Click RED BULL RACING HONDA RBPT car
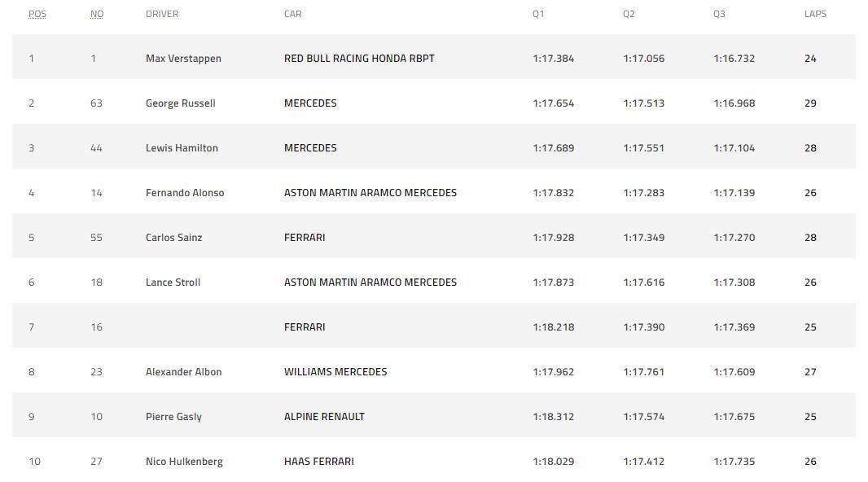Viewport: 868px width, 482px height. click(359, 59)
